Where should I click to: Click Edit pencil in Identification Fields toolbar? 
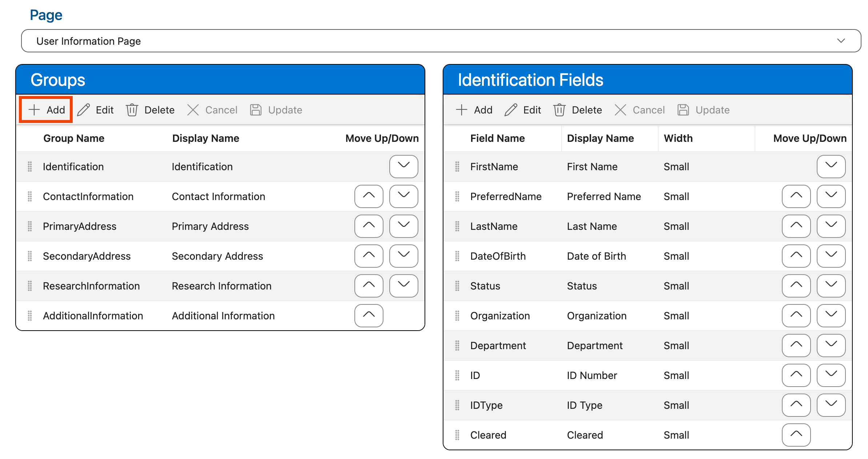[x=511, y=110]
